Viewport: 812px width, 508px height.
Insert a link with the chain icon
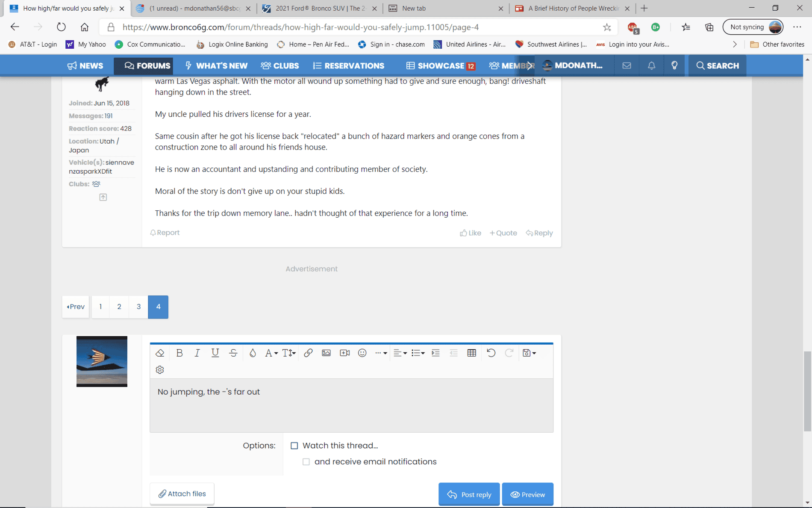pyautogui.click(x=308, y=353)
